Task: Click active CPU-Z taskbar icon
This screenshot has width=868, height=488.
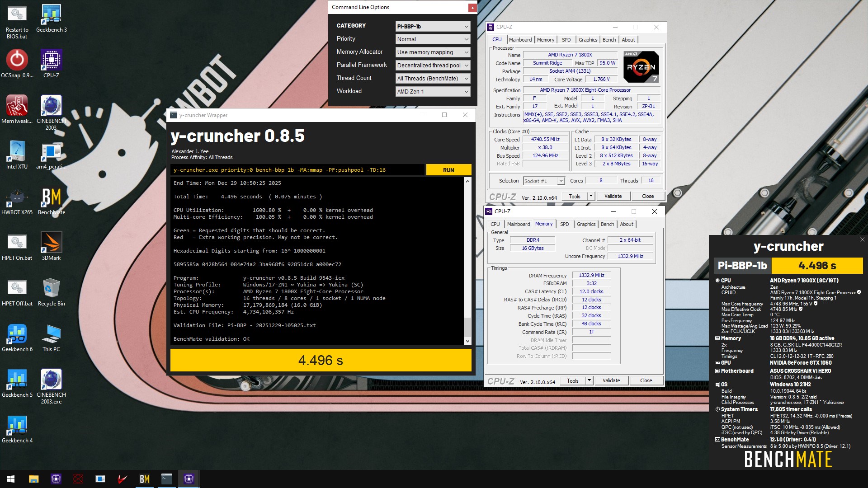Action: coord(189,479)
